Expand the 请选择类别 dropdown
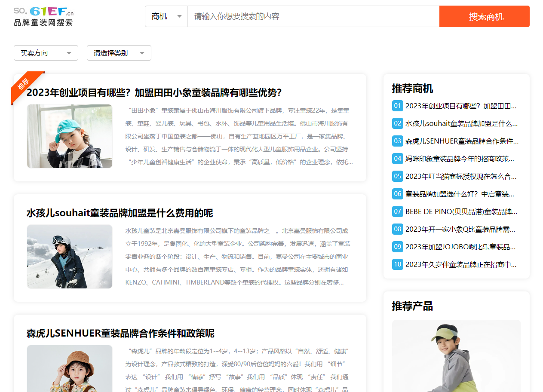This screenshot has width=543, height=392. coord(119,53)
